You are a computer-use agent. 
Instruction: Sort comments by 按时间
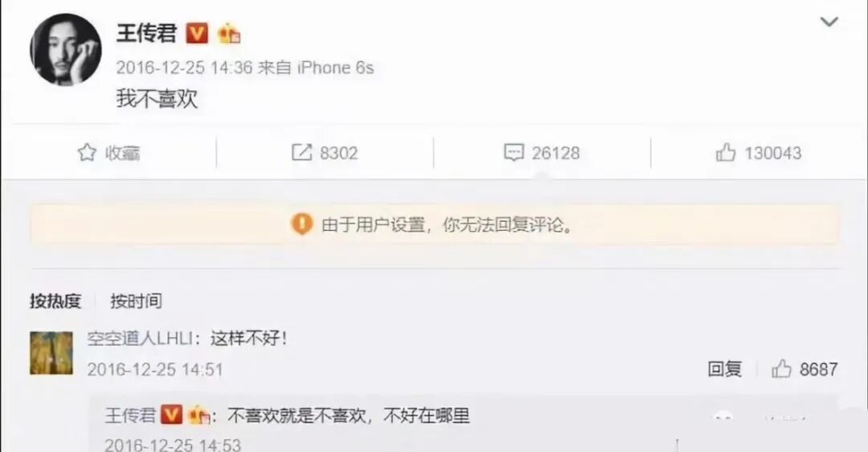click(136, 301)
